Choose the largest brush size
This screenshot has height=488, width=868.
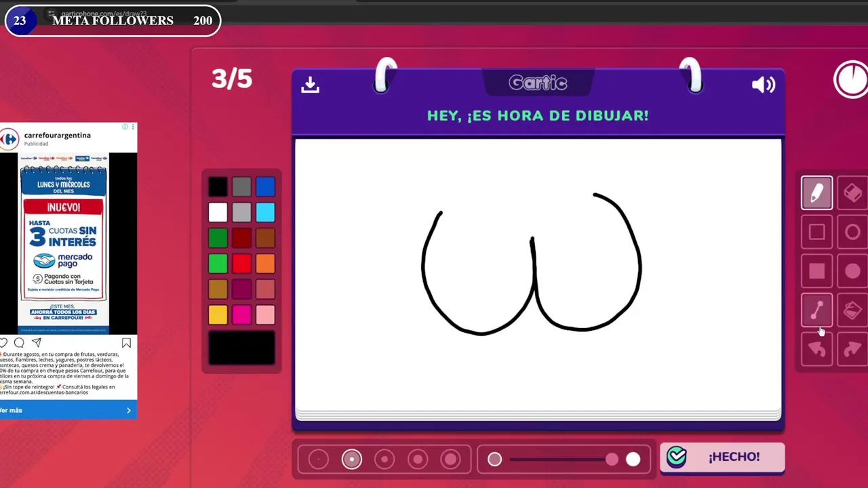coord(450,460)
